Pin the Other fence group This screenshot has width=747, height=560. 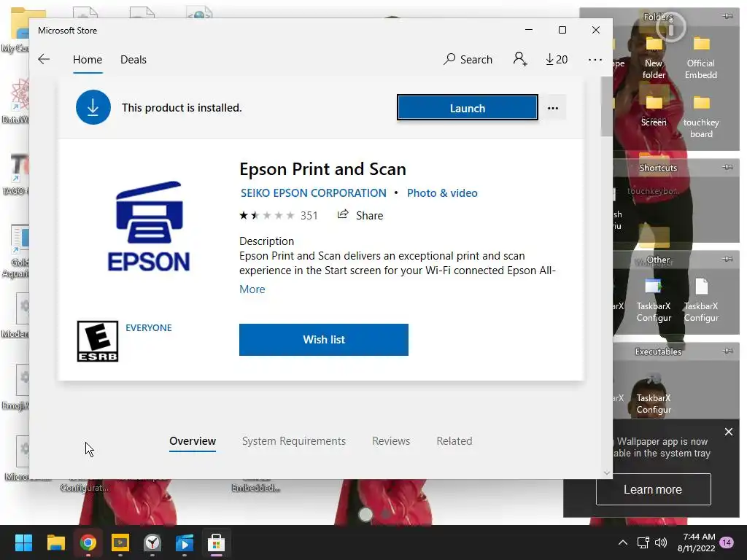pyautogui.click(x=727, y=259)
